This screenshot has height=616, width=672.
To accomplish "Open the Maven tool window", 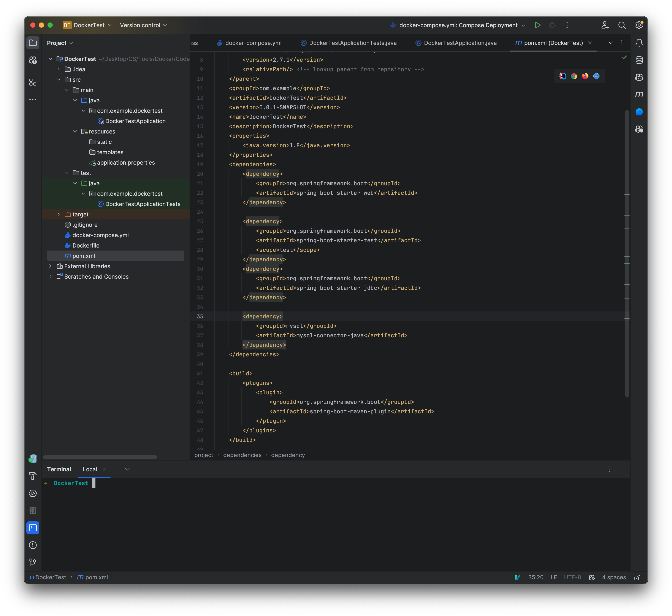I will 639,95.
